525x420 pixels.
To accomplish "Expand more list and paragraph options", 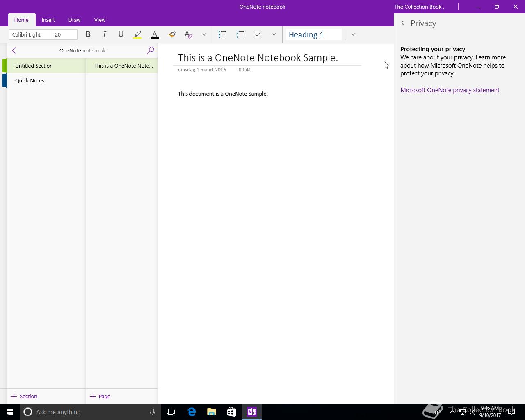I will point(274,34).
